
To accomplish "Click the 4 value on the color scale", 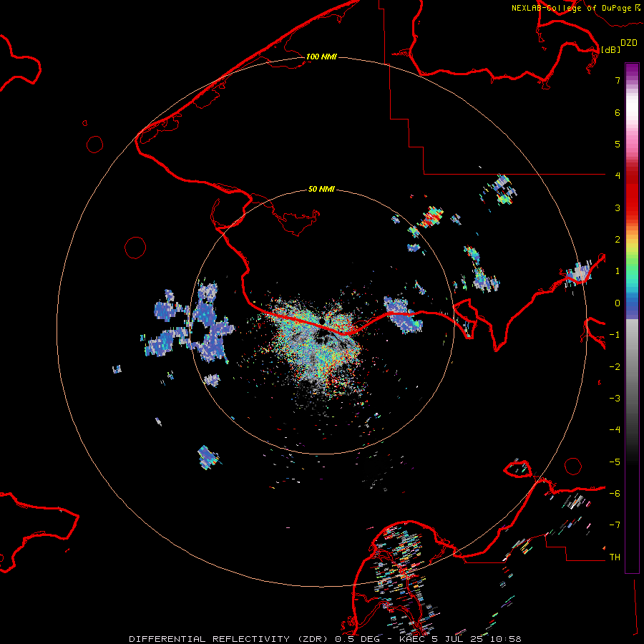I will [x=618, y=176].
